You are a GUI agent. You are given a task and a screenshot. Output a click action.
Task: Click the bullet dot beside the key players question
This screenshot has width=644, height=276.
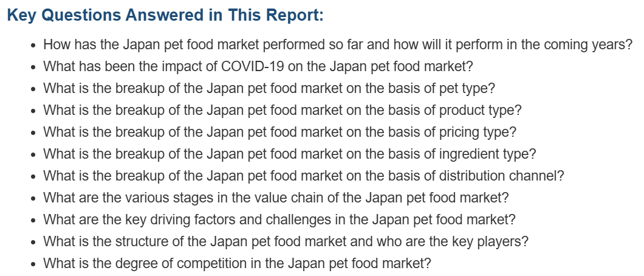point(33,242)
